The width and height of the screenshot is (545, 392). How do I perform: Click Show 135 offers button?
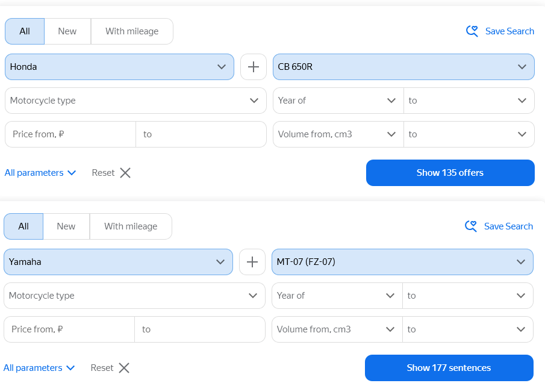click(450, 173)
